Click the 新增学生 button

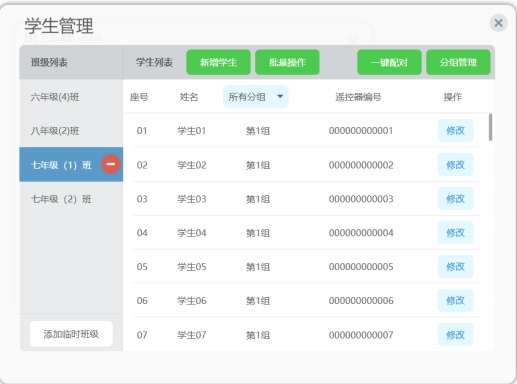[218, 62]
